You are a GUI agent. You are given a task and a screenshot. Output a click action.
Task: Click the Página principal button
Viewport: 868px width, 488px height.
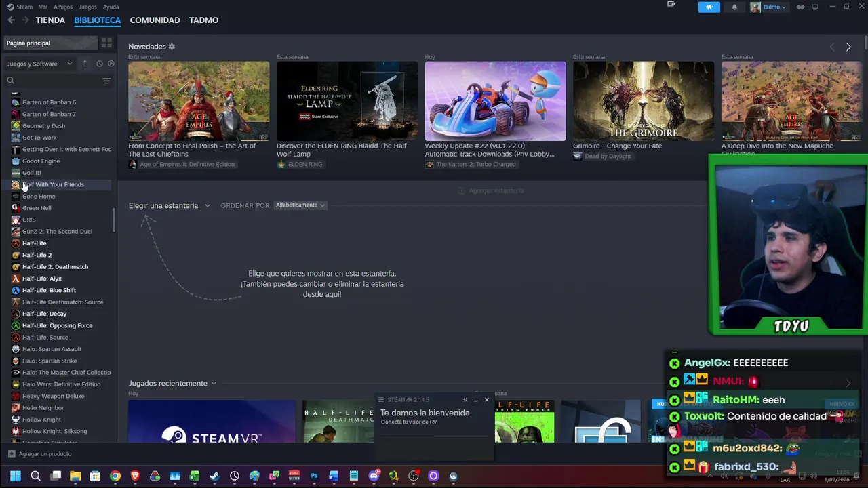click(50, 43)
